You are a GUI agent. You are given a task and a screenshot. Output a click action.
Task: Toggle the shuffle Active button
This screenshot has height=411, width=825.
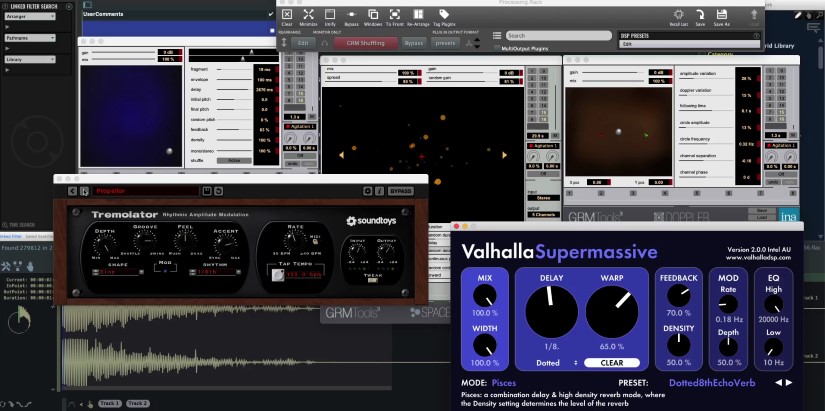(234, 160)
